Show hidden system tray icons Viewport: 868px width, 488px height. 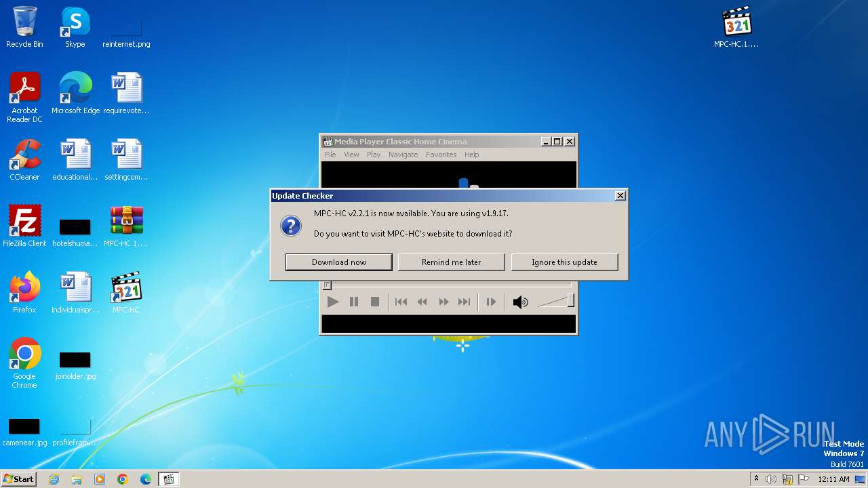click(756, 479)
